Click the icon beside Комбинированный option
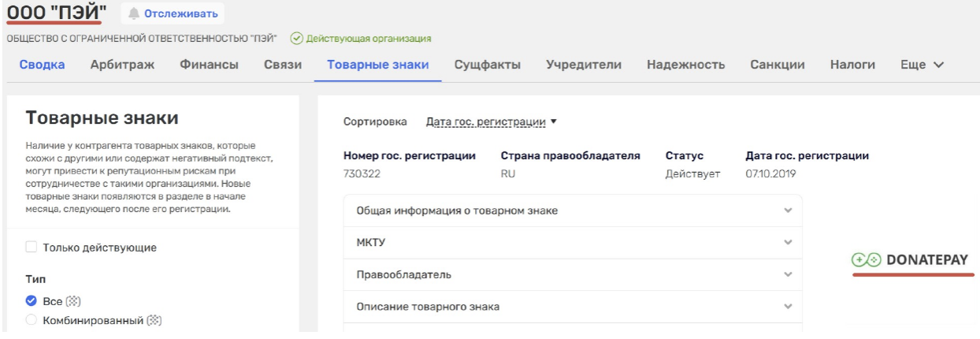 pyautogui.click(x=155, y=320)
